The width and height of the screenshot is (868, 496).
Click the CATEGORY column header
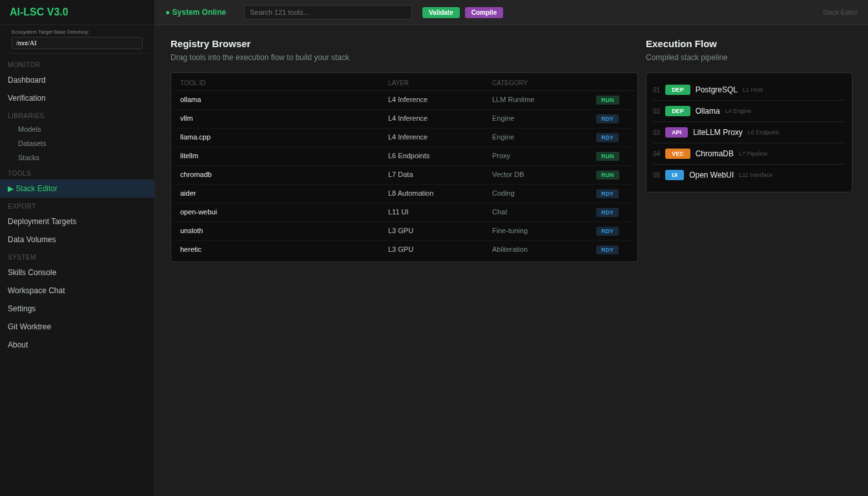pyautogui.click(x=510, y=83)
